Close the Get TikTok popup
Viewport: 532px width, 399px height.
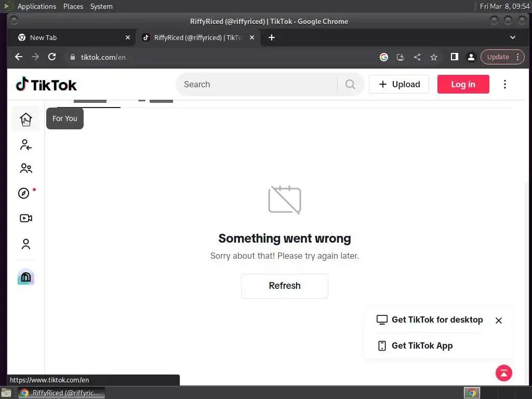pos(498,320)
